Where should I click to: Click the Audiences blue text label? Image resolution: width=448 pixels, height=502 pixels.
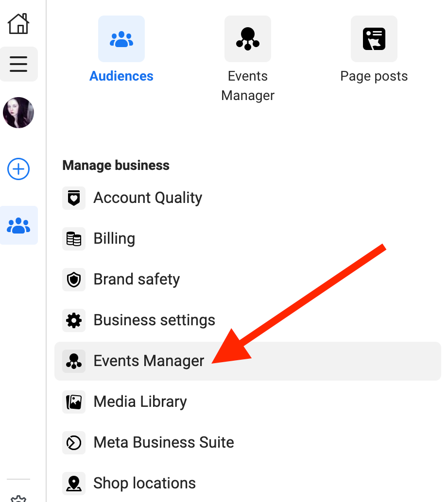[121, 76]
